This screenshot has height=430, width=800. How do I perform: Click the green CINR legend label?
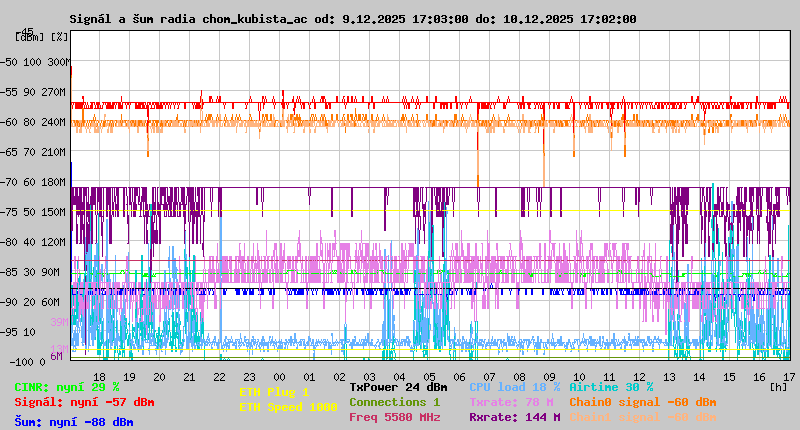[x=67, y=387]
